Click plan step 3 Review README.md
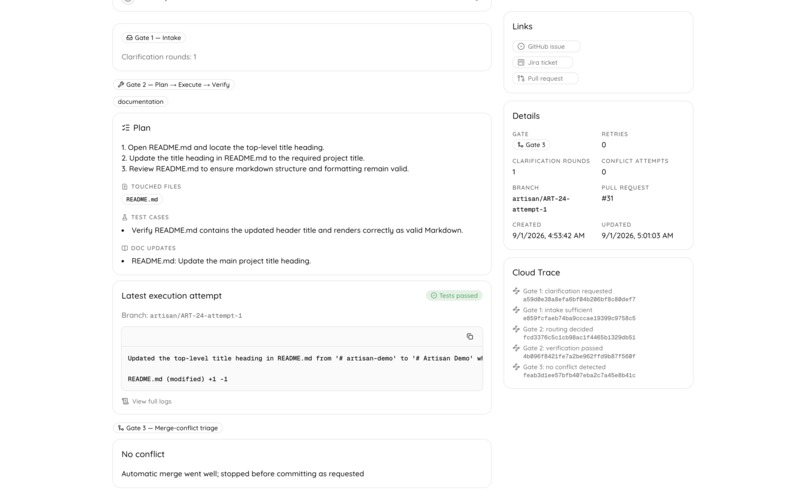806x504 pixels. [x=265, y=169]
